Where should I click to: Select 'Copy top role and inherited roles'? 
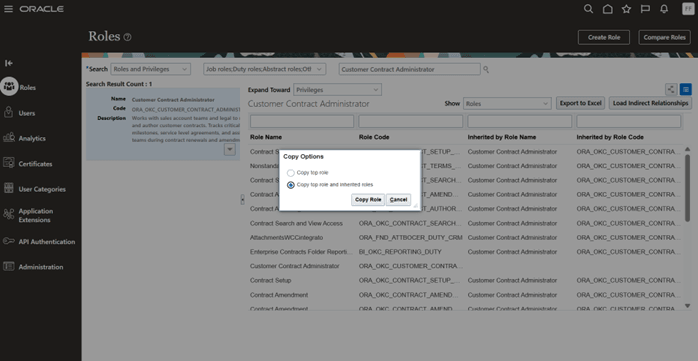[x=291, y=185]
